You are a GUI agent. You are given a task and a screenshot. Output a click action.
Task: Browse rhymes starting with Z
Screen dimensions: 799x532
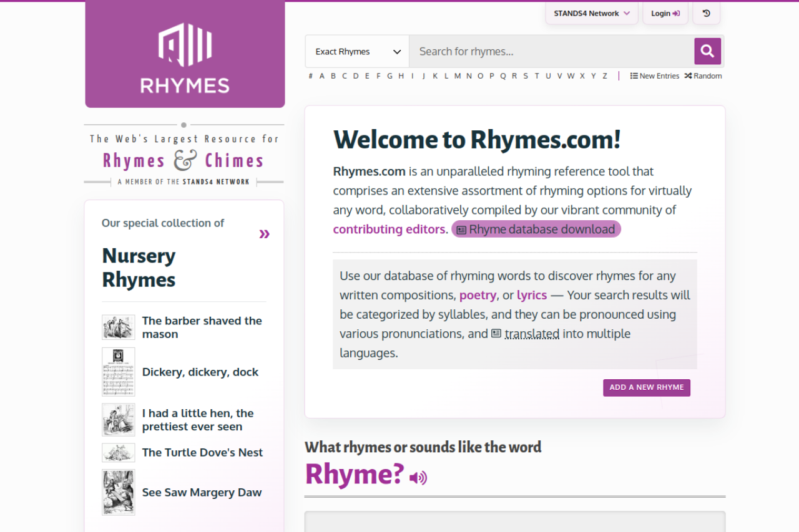click(605, 76)
